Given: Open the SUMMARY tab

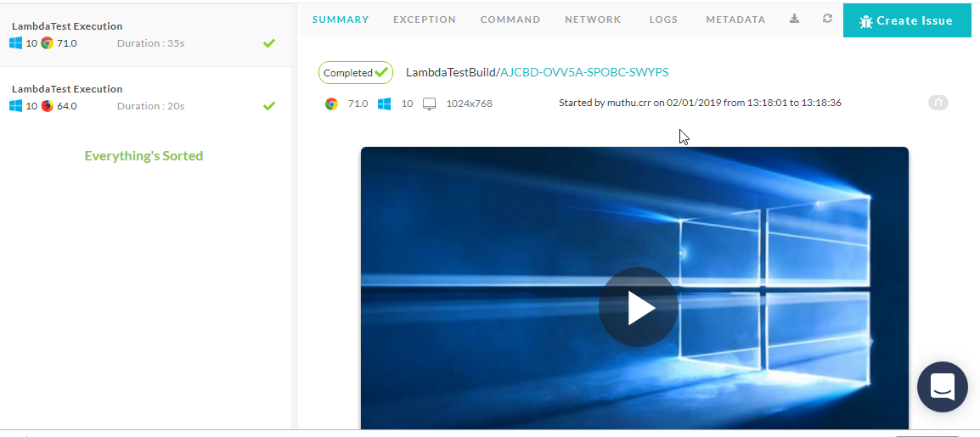Looking at the screenshot, I should [341, 20].
